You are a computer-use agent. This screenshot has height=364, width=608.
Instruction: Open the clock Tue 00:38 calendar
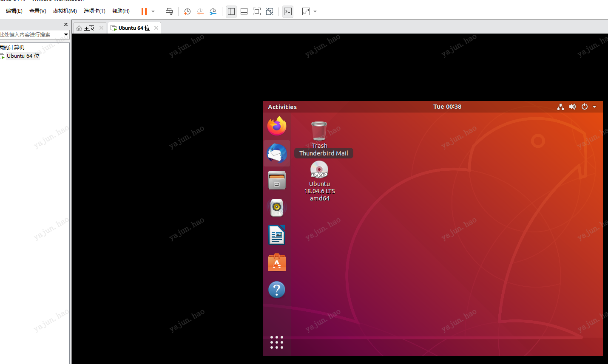447,107
